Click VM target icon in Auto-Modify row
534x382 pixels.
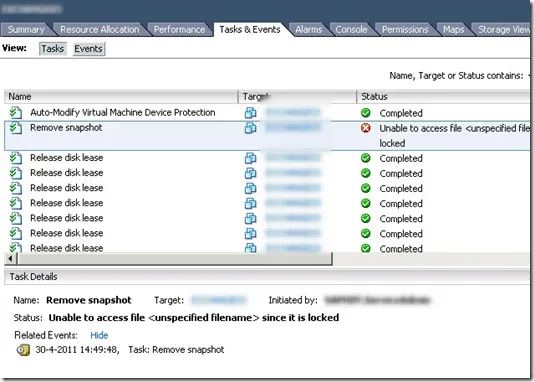(251, 113)
